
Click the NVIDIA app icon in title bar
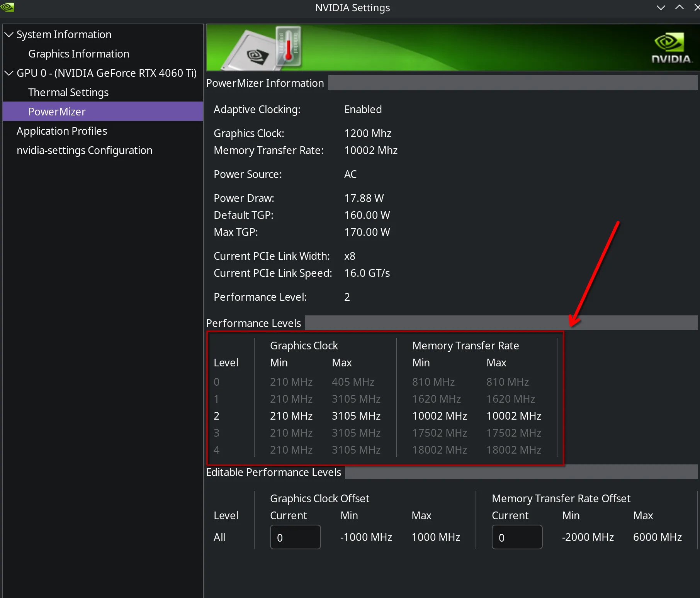(x=7, y=7)
